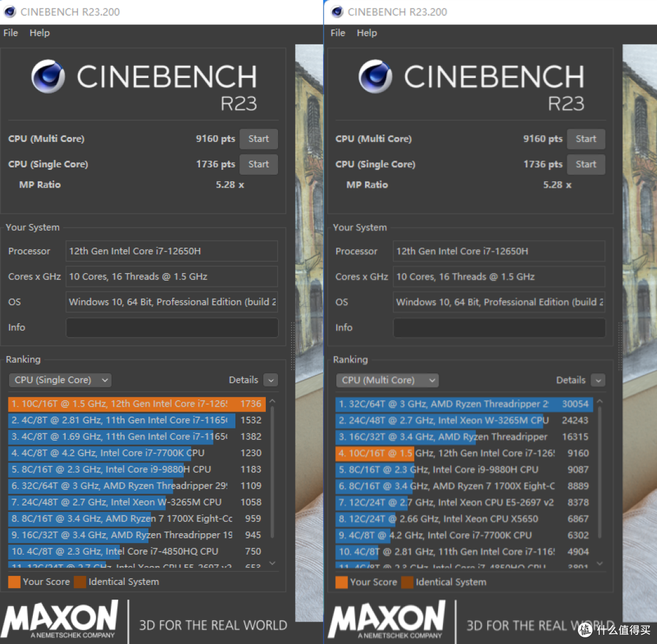Click the Cinebench sphere logo in left window
This screenshot has width=657, height=644.
(48, 76)
